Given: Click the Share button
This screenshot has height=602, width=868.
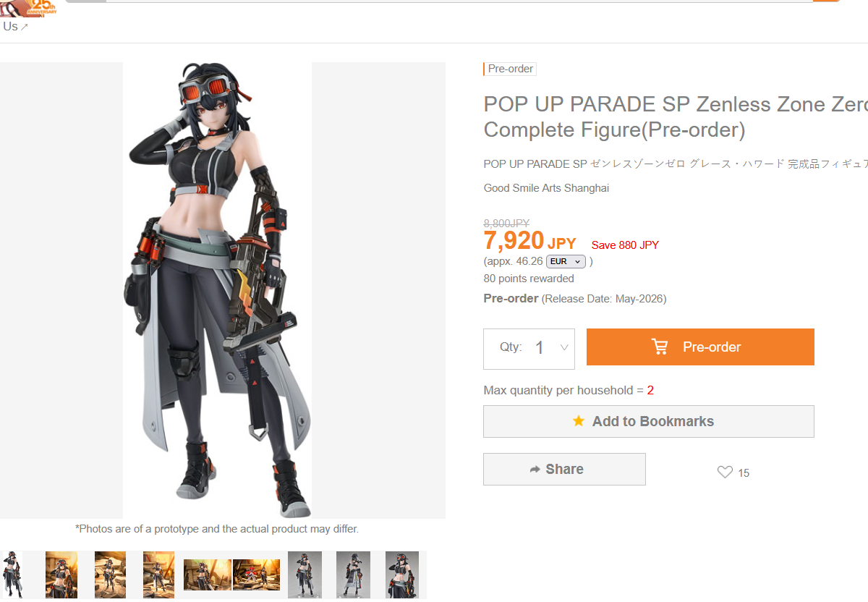Looking at the screenshot, I should click(564, 469).
